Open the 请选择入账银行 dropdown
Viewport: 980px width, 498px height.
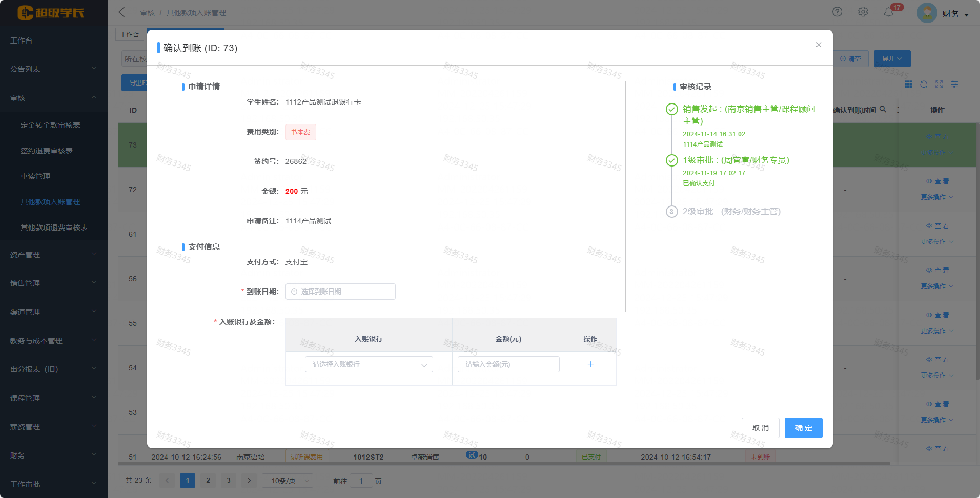pos(369,364)
